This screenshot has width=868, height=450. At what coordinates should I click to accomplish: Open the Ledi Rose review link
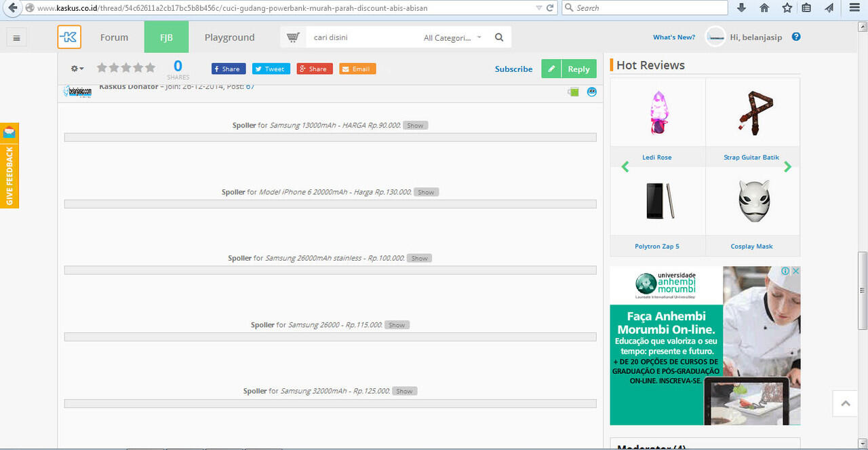pos(657,157)
